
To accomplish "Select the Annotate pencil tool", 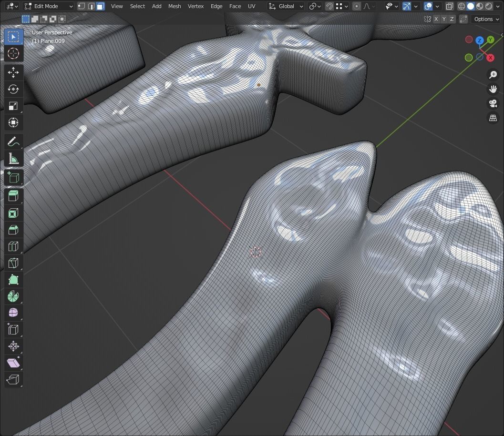I will pyautogui.click(x=13, y=142).
